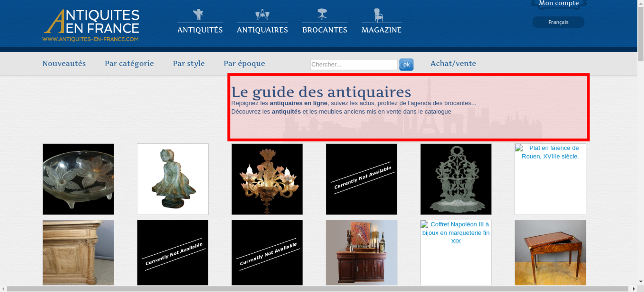Screen dimensions: 644x292
Task: Click the cherub icon above Antiquités
Action: [x=198, y=14]
